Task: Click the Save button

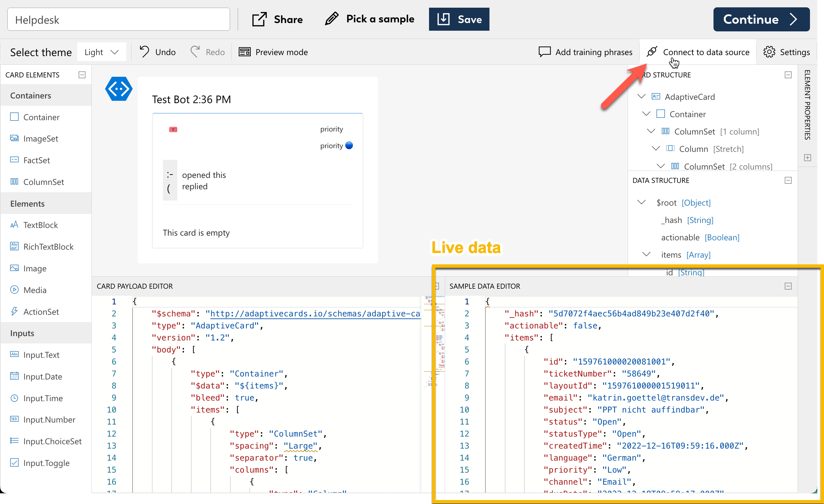Action: [459, 19]
